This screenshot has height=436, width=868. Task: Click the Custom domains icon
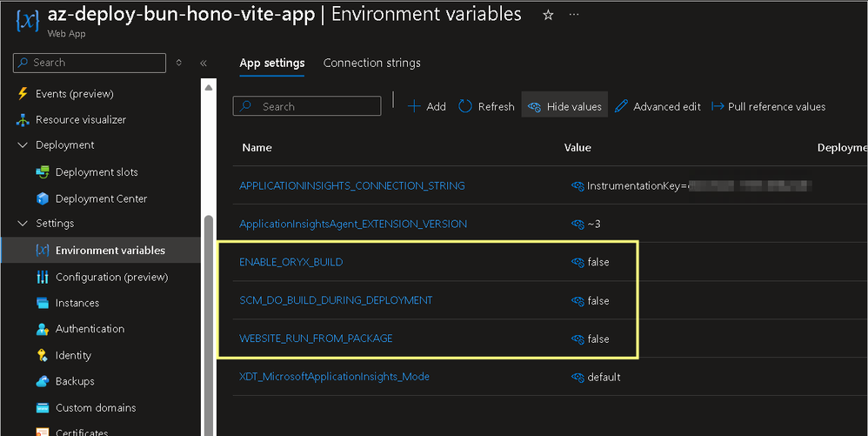[42, 407]
